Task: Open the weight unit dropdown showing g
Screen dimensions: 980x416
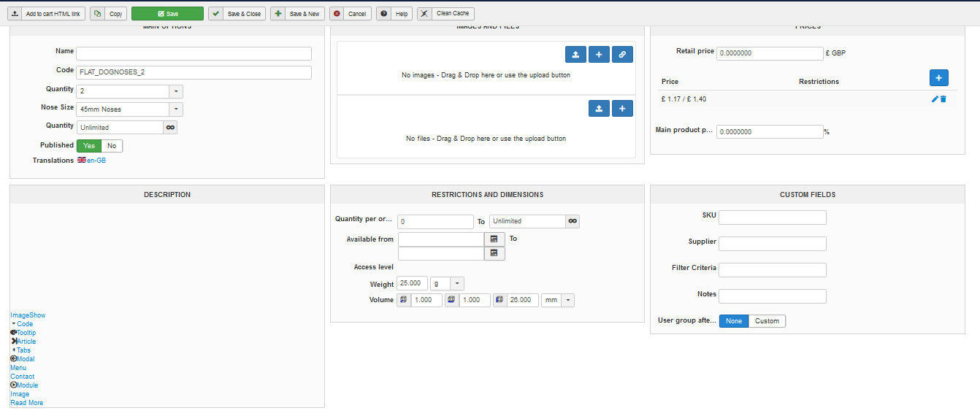Action: (447, 283)
